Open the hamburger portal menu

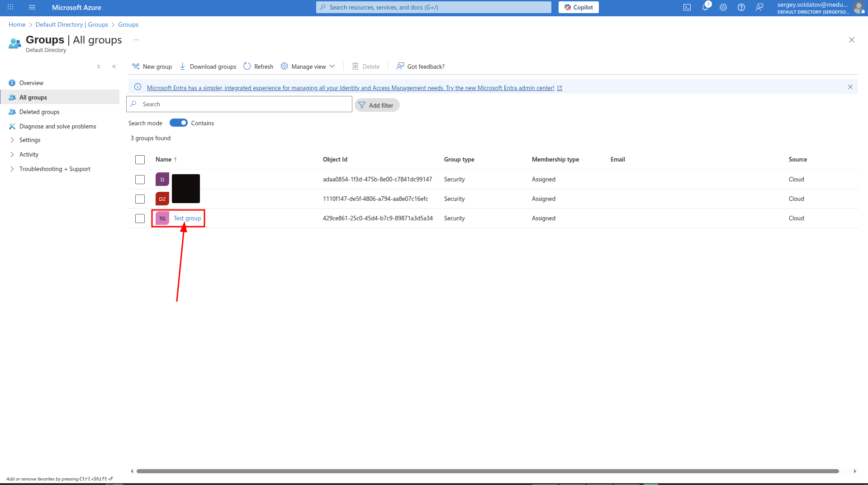(32, 7)
